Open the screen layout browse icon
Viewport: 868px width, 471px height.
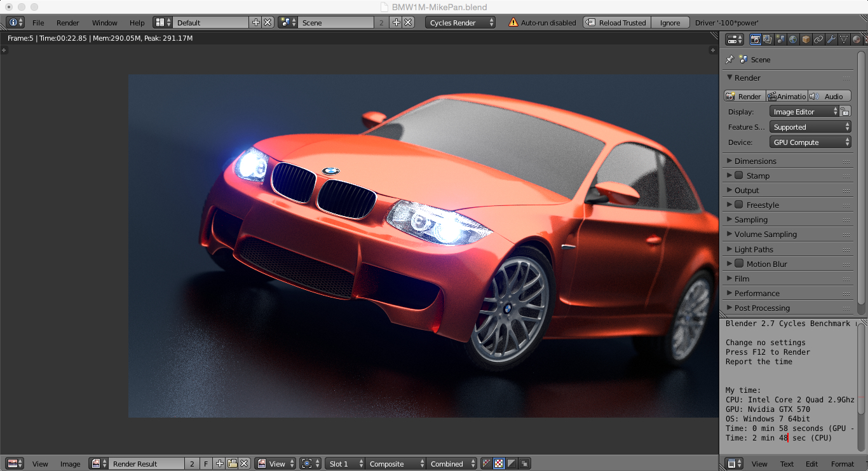(x=163, y=22)
